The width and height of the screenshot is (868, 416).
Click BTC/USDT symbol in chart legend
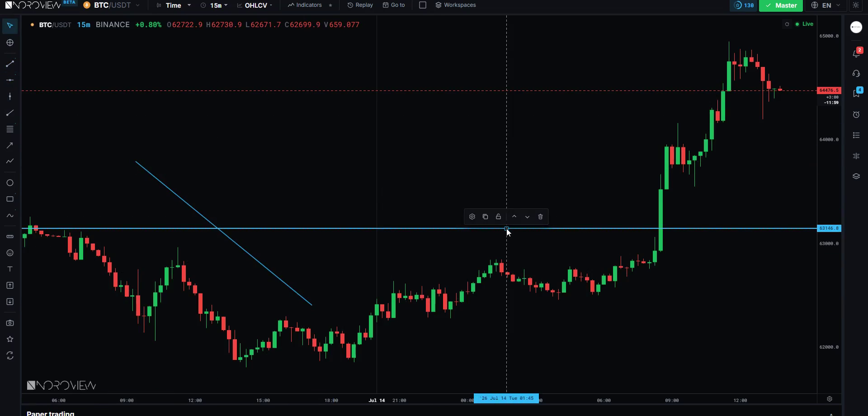point(55,25)
